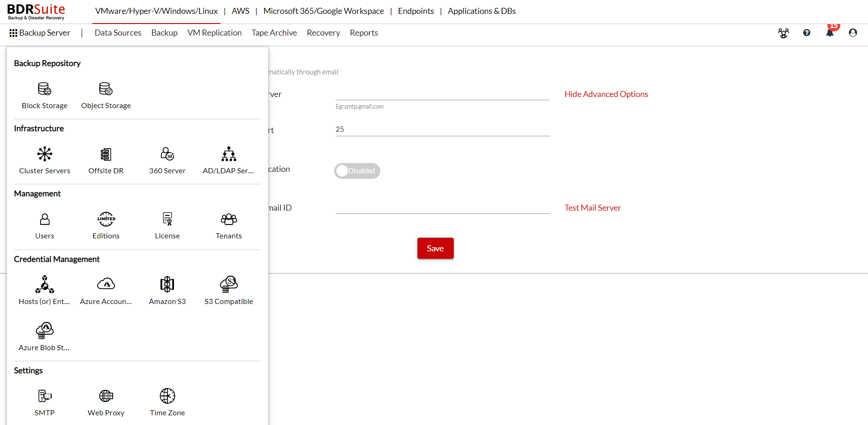Open Azure Blob Storage credentials
Screen dimensions: 868x425
click(x=44, y=337)
